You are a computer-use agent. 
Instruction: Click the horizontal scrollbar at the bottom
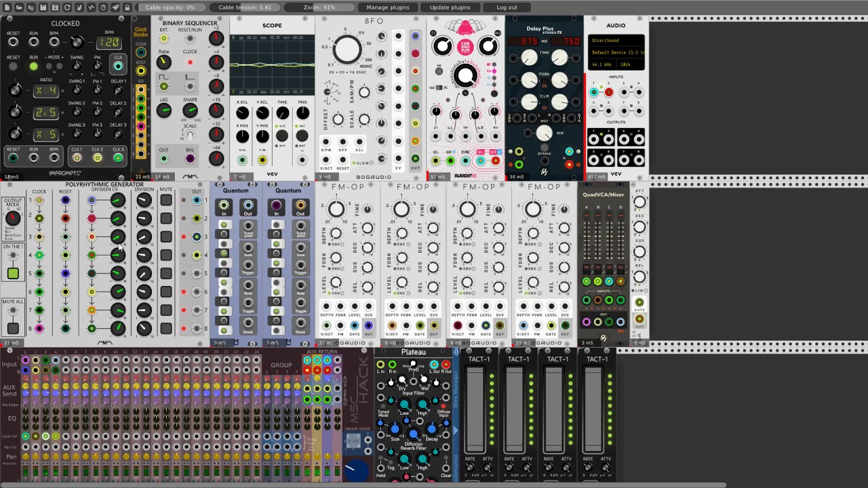(363, 485)
